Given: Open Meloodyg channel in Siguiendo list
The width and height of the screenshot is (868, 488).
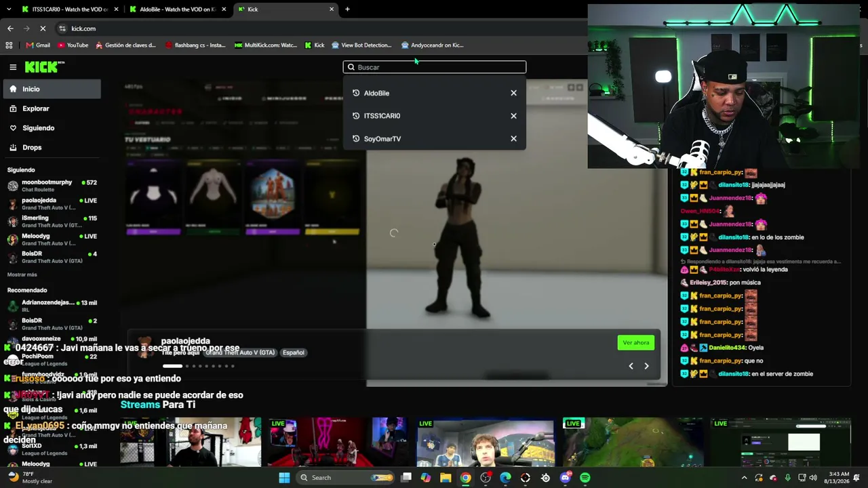Looking at the screenshot, I should (x=52, y=239).
